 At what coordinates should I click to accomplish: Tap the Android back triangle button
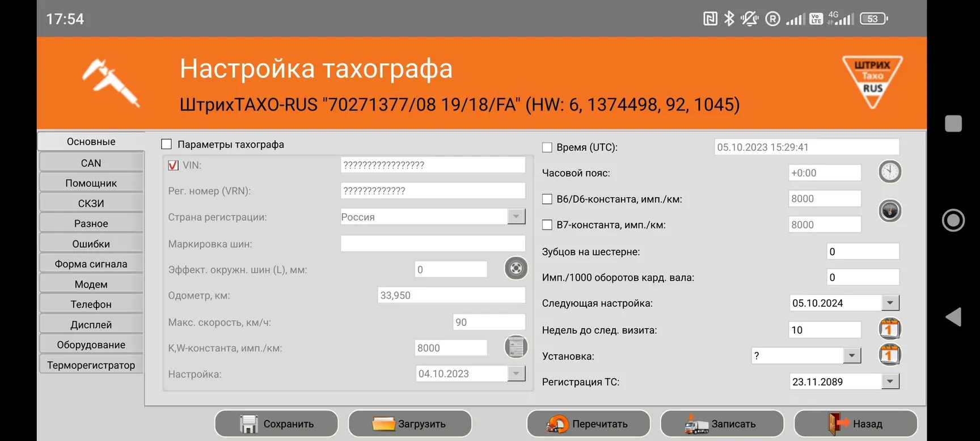[953, 317]
